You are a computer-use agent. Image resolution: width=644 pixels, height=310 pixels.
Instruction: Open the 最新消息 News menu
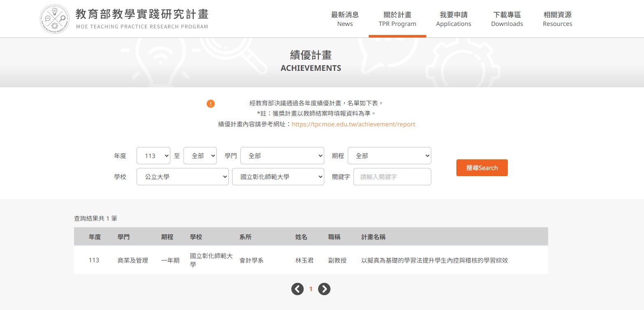click(x=345, y=19)
